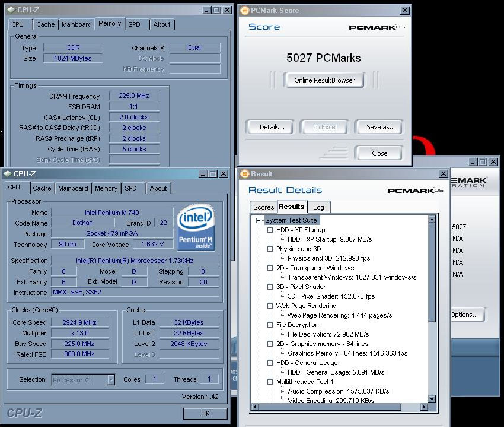Open Mainboard tab in upper CPU-Z window
This screenshot has height=428, width=504.
point(76,24)
